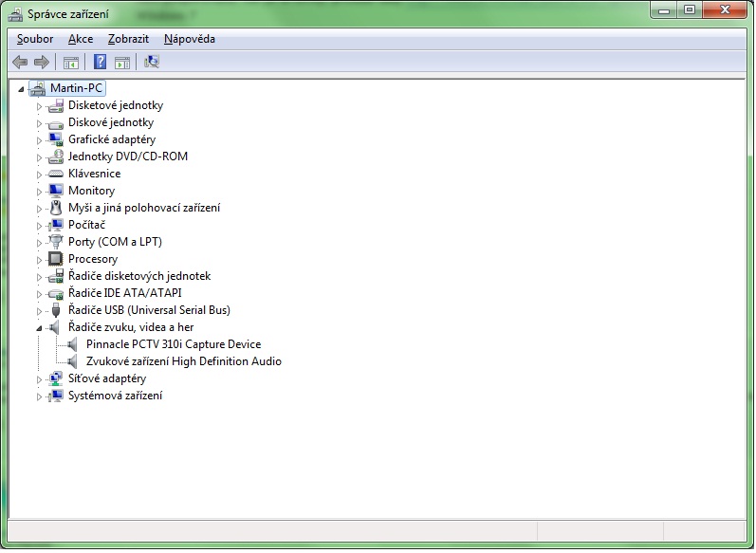756x553 pixels.
Task: Open the Zobrazit menu
Action: point(128,39)
